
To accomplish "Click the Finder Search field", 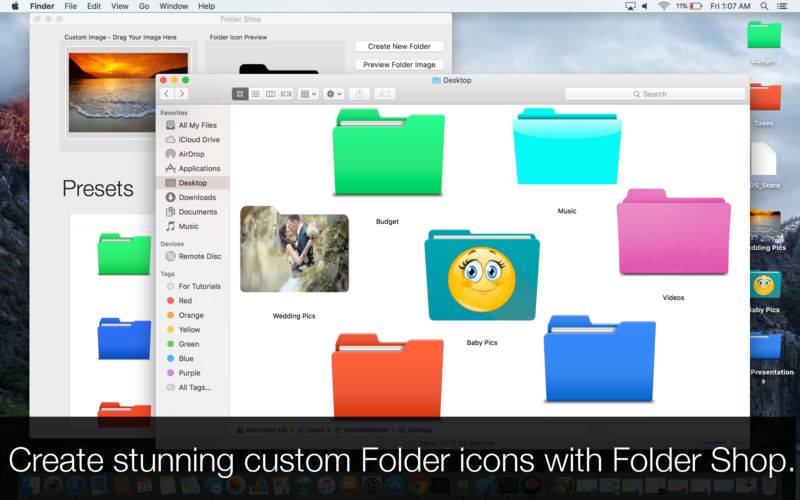I will point(655,94).
